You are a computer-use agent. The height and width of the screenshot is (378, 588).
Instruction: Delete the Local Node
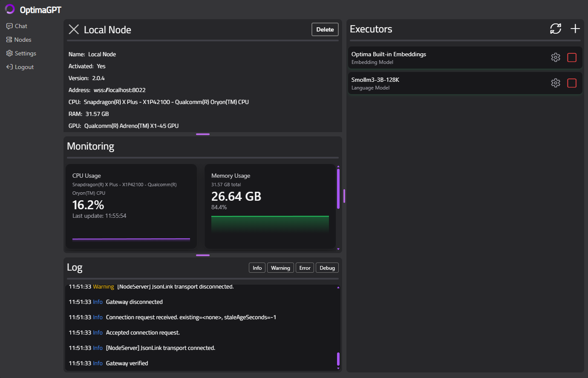click(325, 29)
